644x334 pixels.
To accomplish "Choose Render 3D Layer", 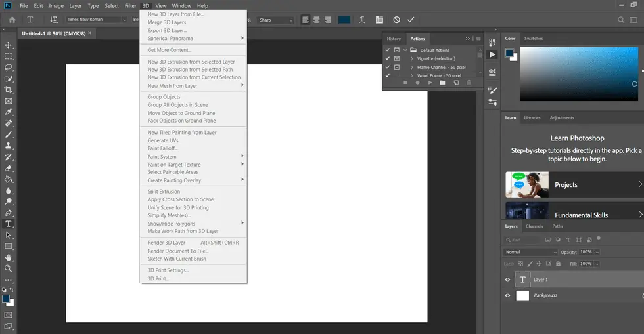I will tap(193, 243).
